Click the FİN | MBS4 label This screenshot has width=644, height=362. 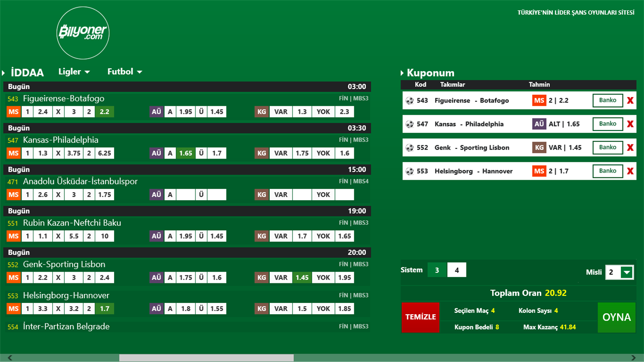click(354, 181)
